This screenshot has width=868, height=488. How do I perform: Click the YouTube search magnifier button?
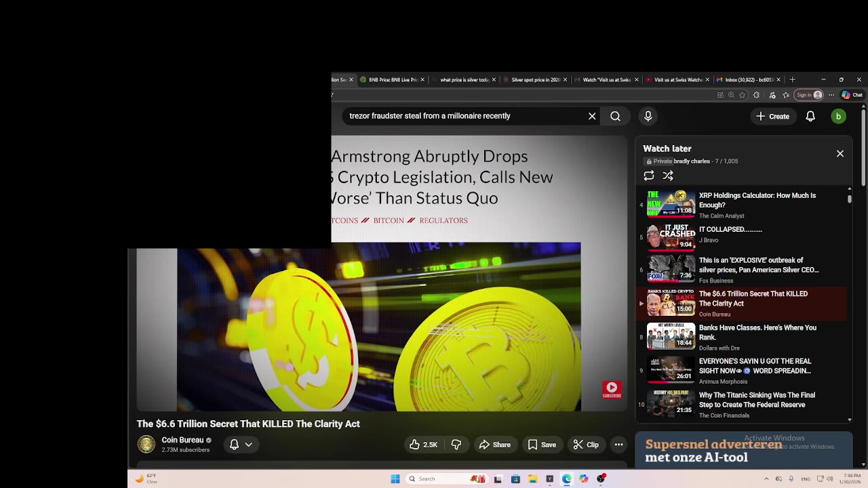[615, 116]
